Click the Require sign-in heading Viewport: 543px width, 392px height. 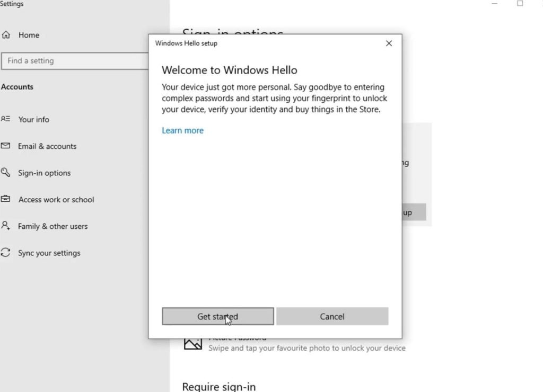tap(219, 387)
